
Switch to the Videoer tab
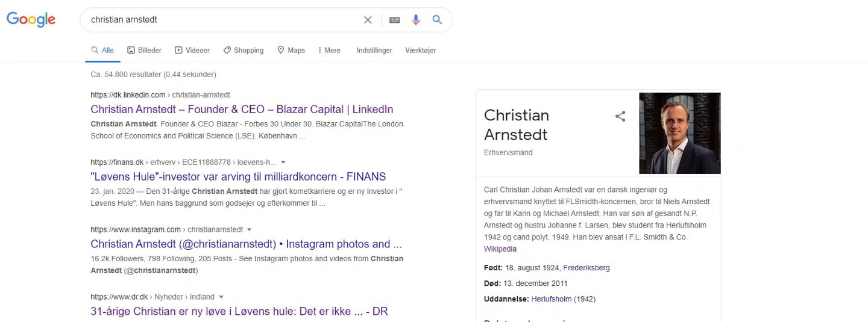point(192,51)
